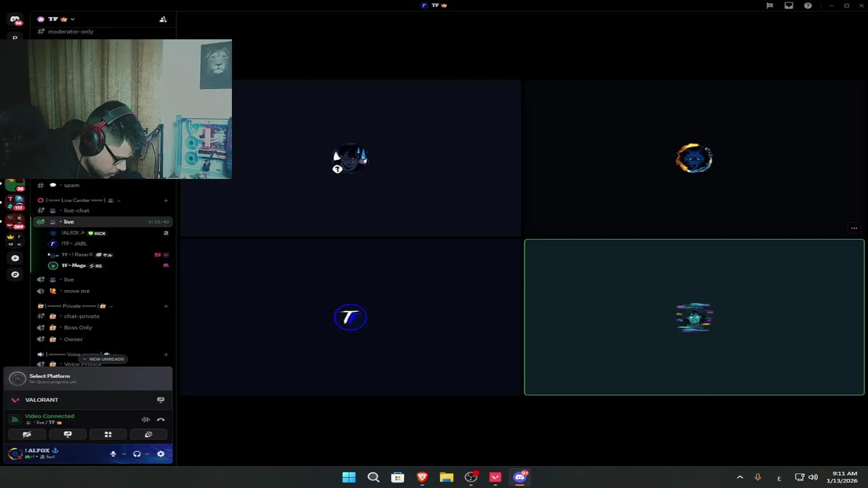Open the crown server folder
This screenshot has height=488, width=868.
pyautogui.click(x=15, y=240)
